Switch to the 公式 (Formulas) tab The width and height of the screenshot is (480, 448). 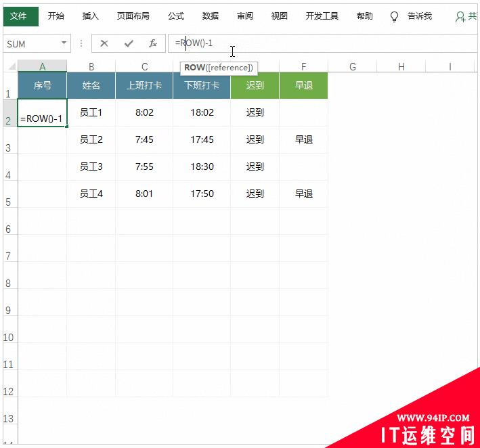point(176,16)
